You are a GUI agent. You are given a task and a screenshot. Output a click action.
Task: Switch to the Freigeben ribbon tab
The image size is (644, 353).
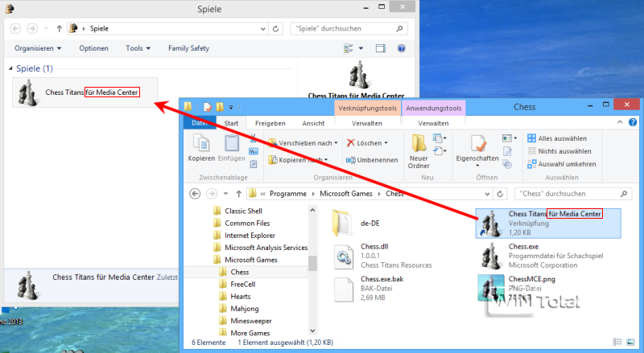(270, 123)
